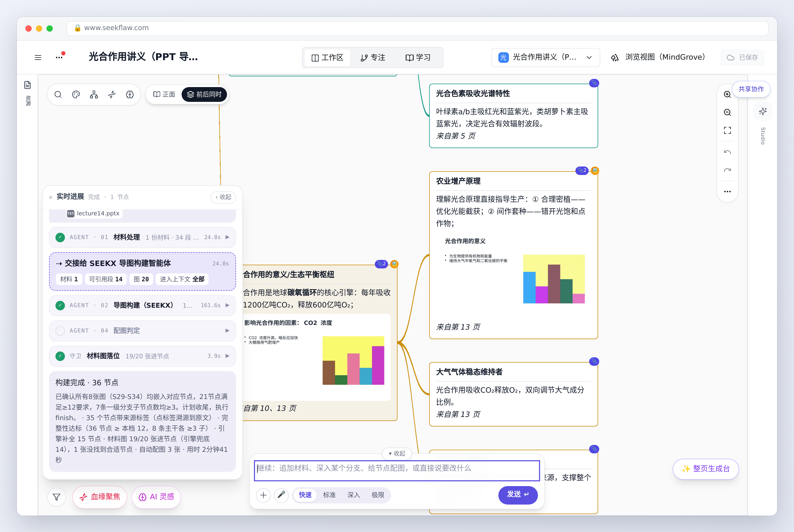Select the 极限 response mode
The width and height of the screenshot is (794, 532).
pos(378,495)
